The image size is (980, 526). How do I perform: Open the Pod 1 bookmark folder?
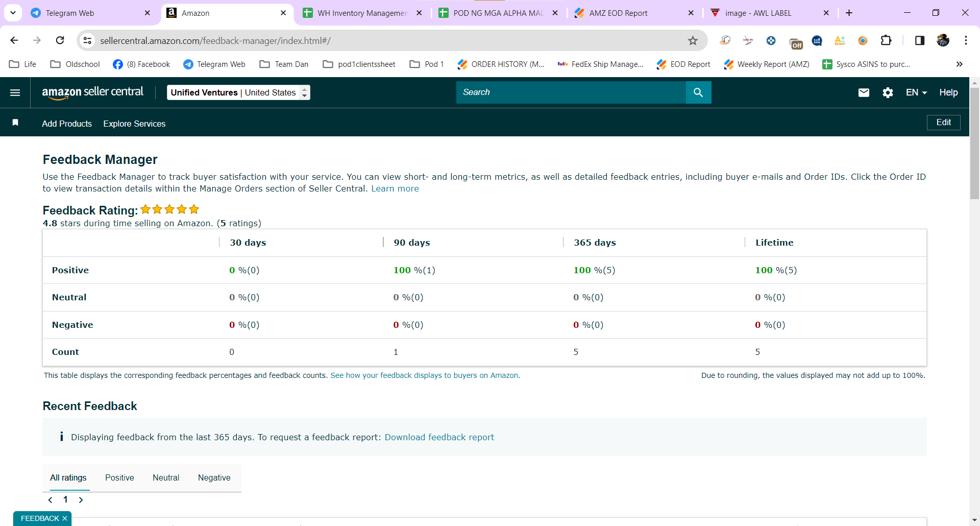click(x=427, y=64)
